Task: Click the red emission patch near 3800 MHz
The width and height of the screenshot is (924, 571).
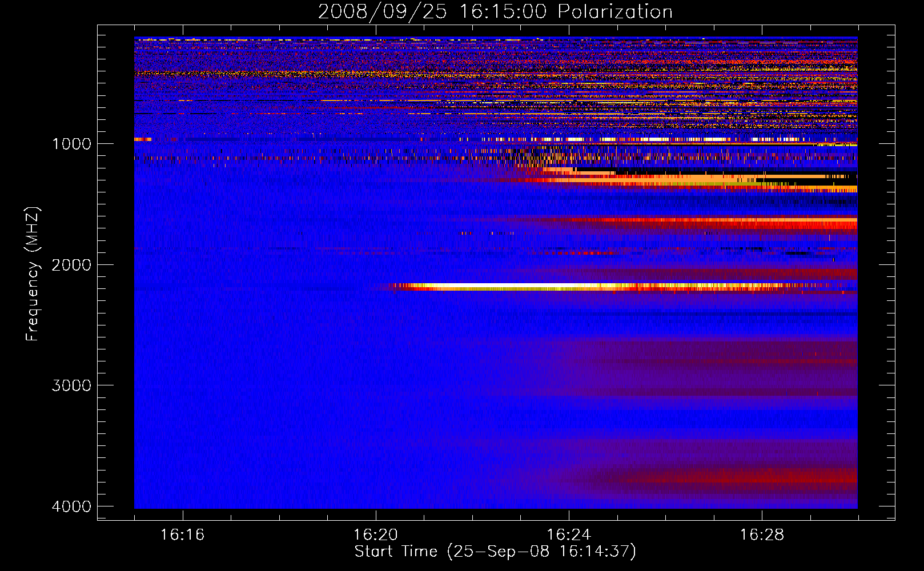Action: click(x=737, y=477)
